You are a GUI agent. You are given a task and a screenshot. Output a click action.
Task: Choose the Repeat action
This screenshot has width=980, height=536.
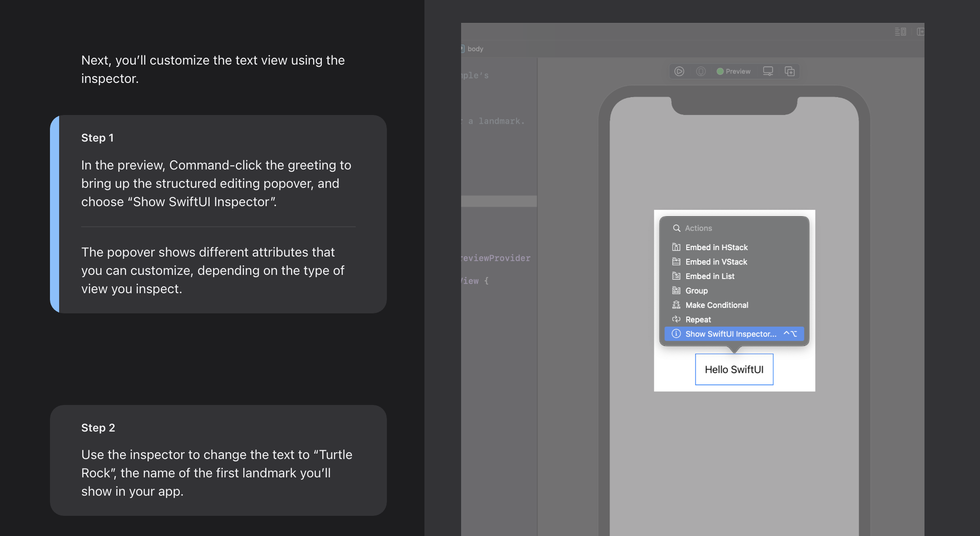tap(698, 320)
